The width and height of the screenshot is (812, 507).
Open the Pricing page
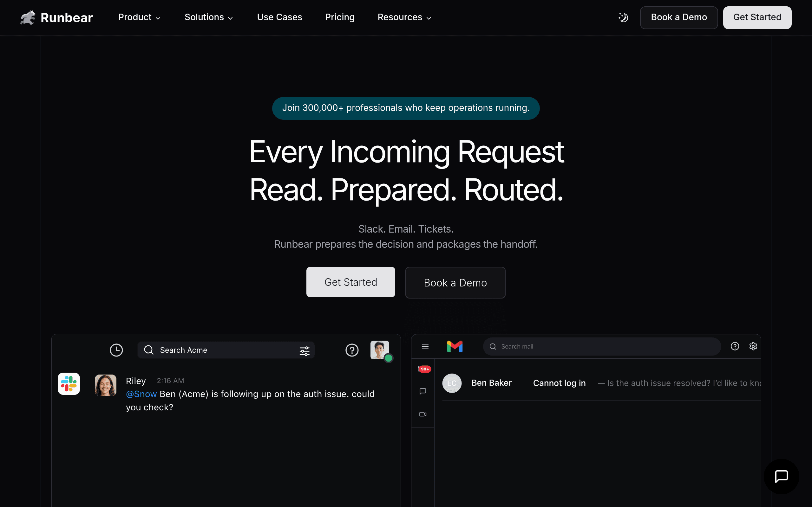(340, 17)
